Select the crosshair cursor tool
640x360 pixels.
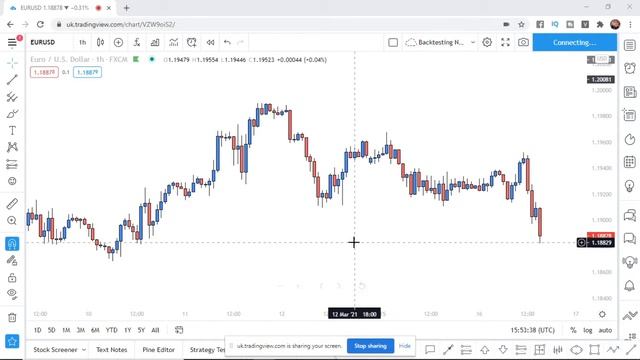click(12, 62)
